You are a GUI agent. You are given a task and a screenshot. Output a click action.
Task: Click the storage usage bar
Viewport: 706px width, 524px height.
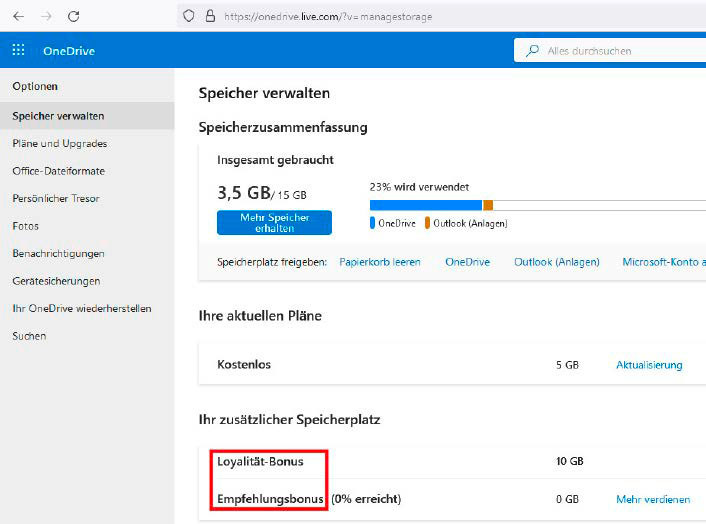click(x=538, y=205)
